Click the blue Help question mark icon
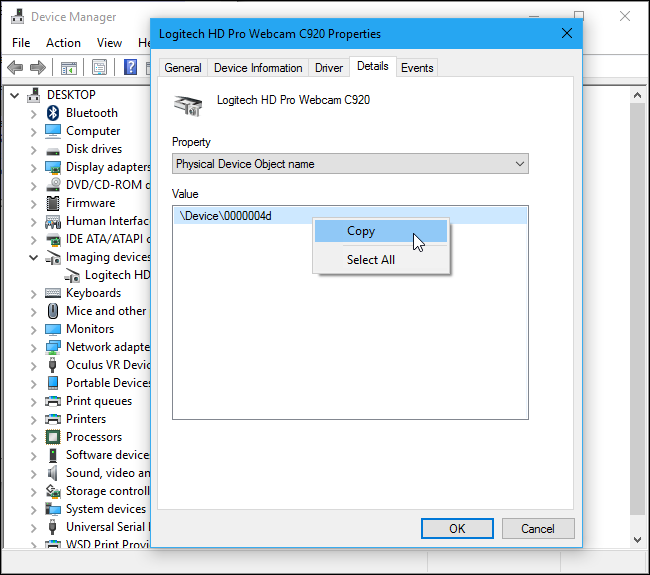Screen dimensions: 650x575 tap(130, 67)
